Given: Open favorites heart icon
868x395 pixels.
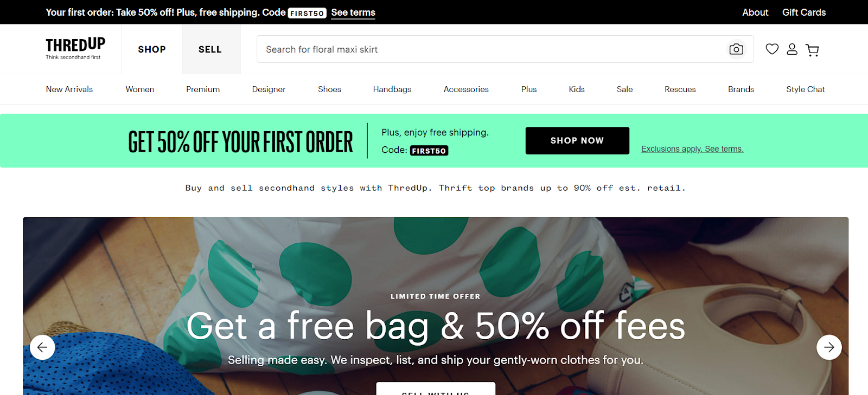Looking at the screenshot, I should tap(772, 49).
